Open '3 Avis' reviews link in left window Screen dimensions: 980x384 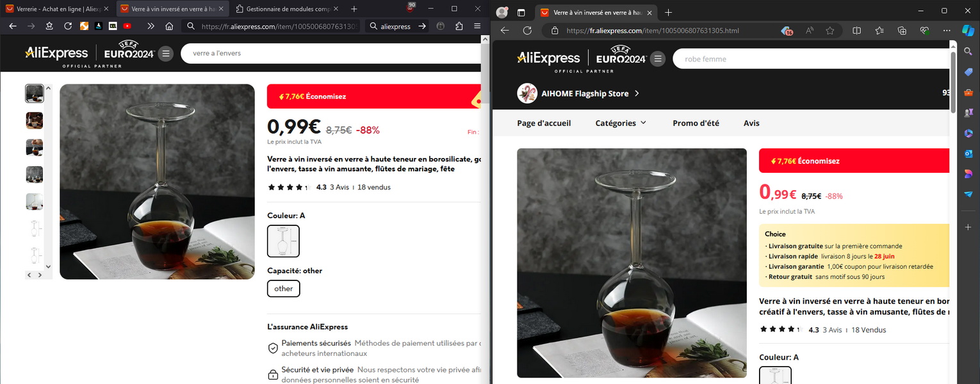pos(339,188)
